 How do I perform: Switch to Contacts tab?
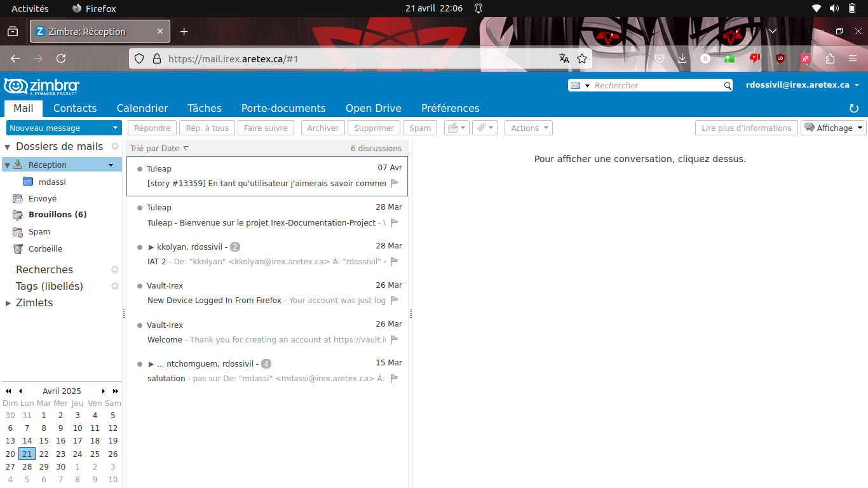pos(75,108)
